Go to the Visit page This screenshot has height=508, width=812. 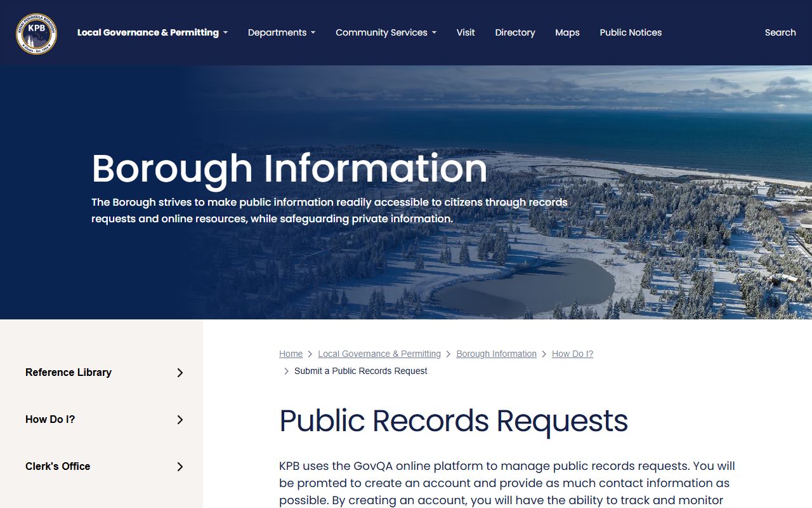466,32
